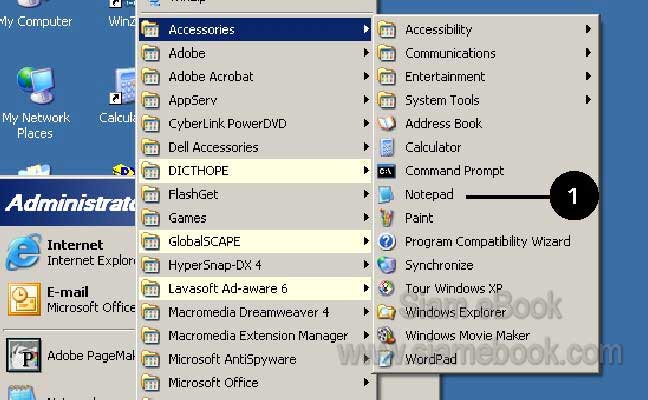
Task: Click the Paint brushes icon
Action: (x=386, y=218)
